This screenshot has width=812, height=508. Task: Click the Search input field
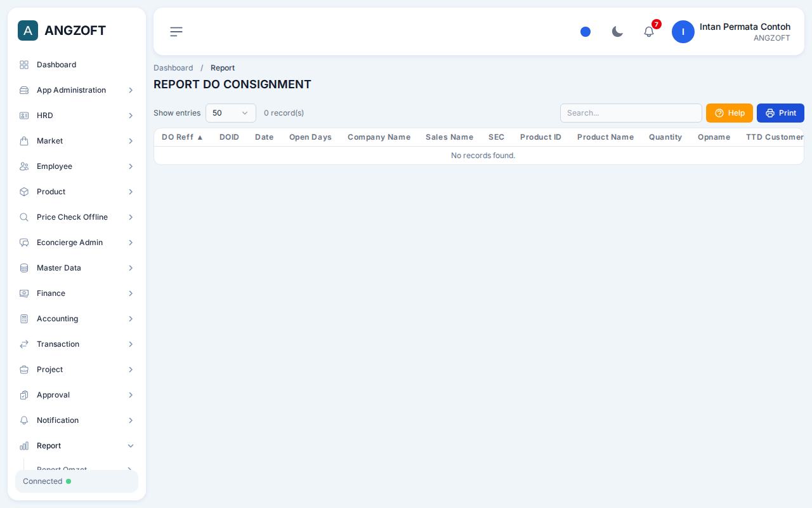click(x=631, y=113)
